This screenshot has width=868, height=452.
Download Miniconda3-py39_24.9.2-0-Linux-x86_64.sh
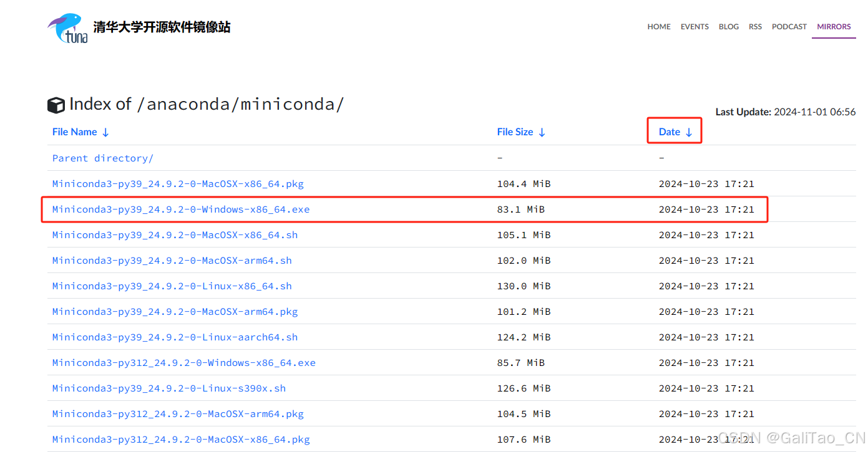click(x=172, y=286)
